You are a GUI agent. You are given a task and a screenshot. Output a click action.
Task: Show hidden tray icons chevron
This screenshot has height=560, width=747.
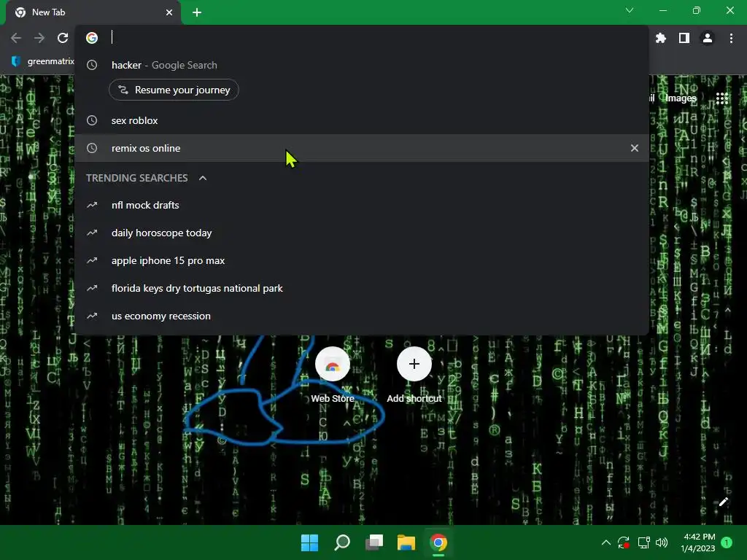pos(606,542)
